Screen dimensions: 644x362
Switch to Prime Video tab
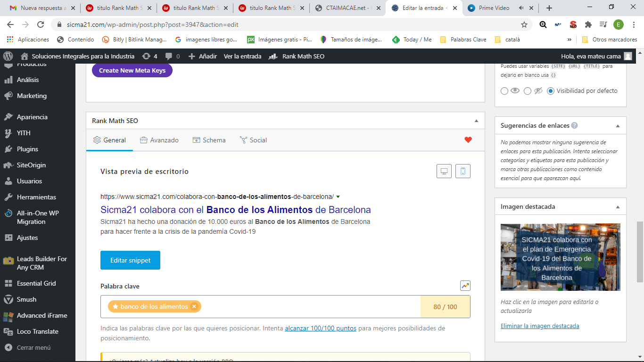(x=501, y=8)
